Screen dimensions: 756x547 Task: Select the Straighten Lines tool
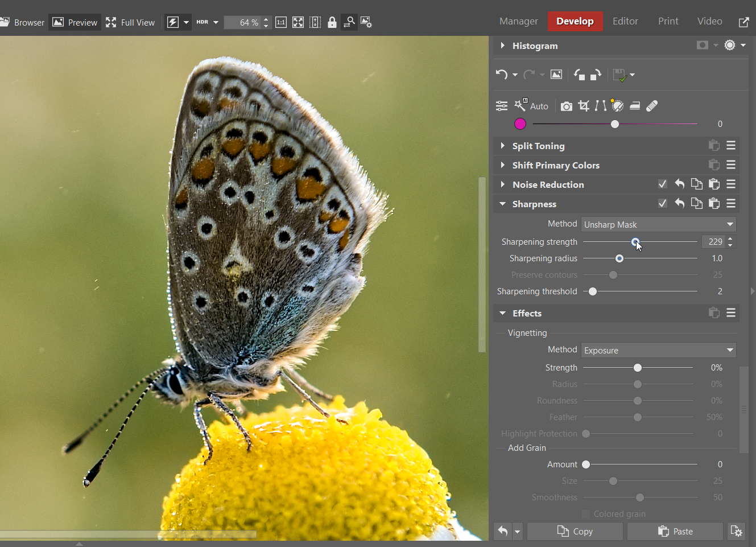(x=600, y=106)
